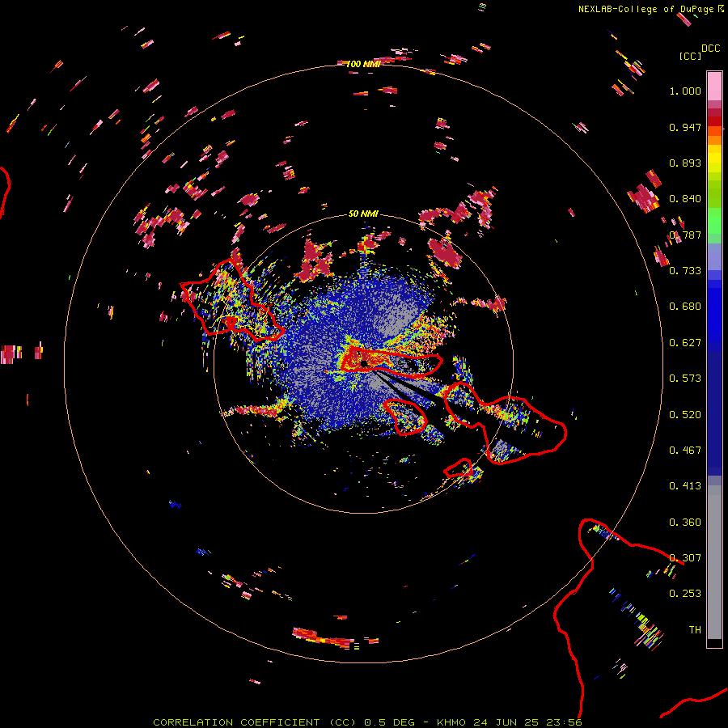Pick the gray bottom segment of color bar
This screenshot has height=728, width=728.
tap(714, 562)
